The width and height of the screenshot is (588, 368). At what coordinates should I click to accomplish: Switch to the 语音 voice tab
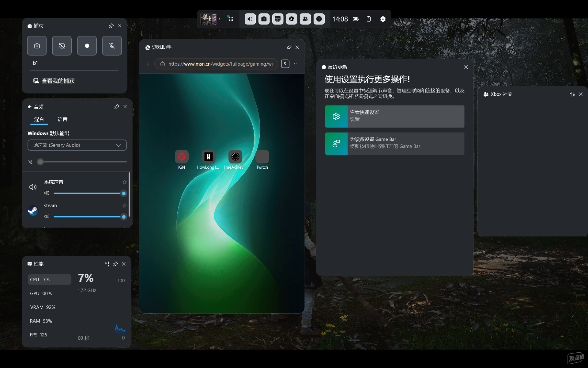point(62,119)
